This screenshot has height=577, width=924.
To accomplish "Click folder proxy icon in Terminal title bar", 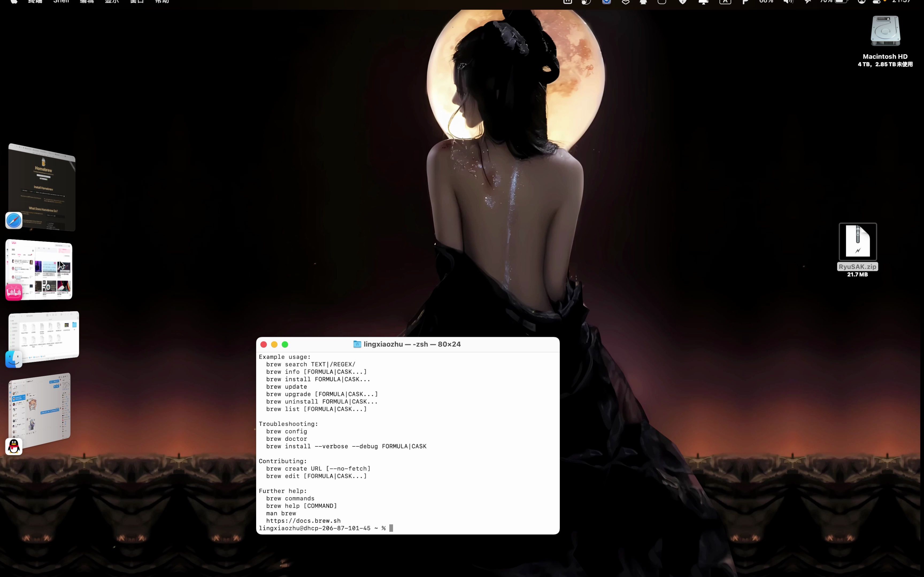I will [357, 344].
